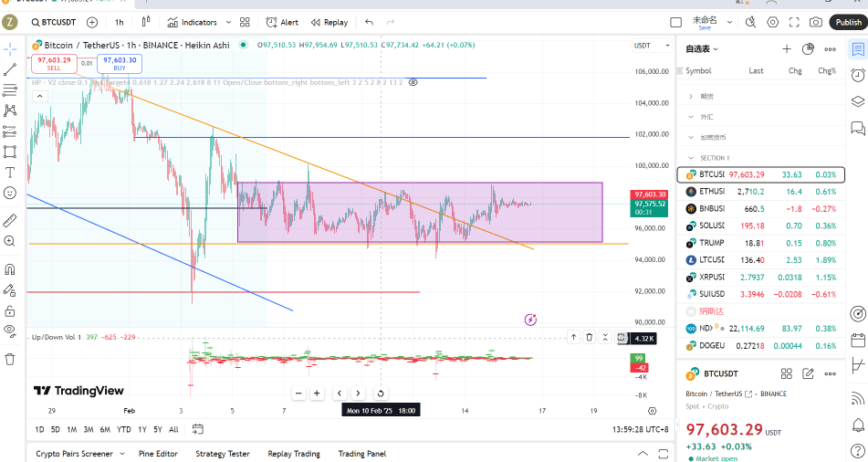Add symbol to the watchlist

pos(786,48)
